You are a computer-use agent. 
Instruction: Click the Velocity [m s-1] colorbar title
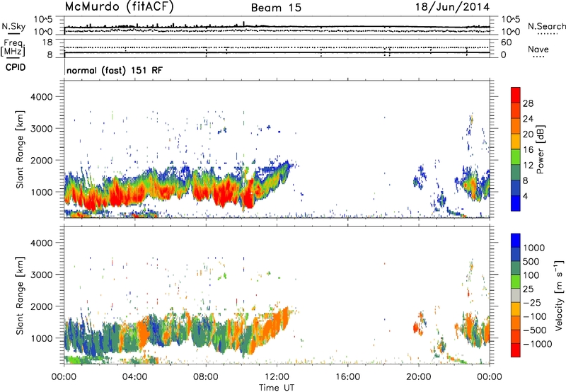tap(559, 296)
